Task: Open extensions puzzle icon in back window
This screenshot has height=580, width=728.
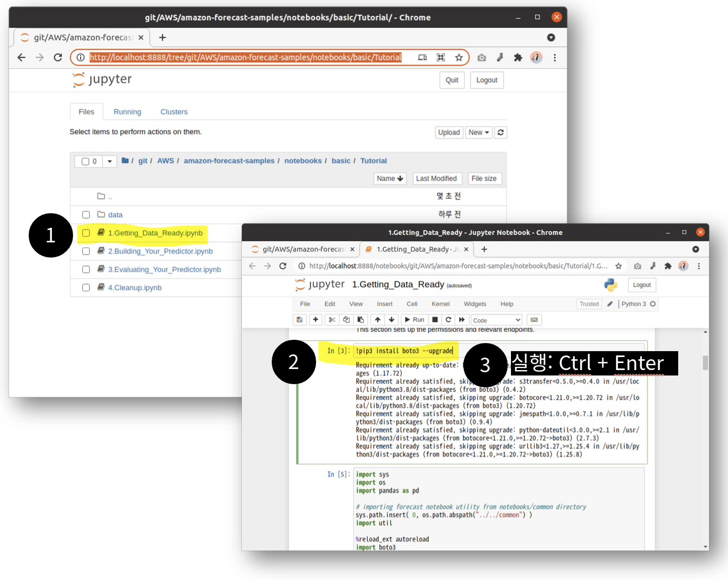Action: pos(518,57)
